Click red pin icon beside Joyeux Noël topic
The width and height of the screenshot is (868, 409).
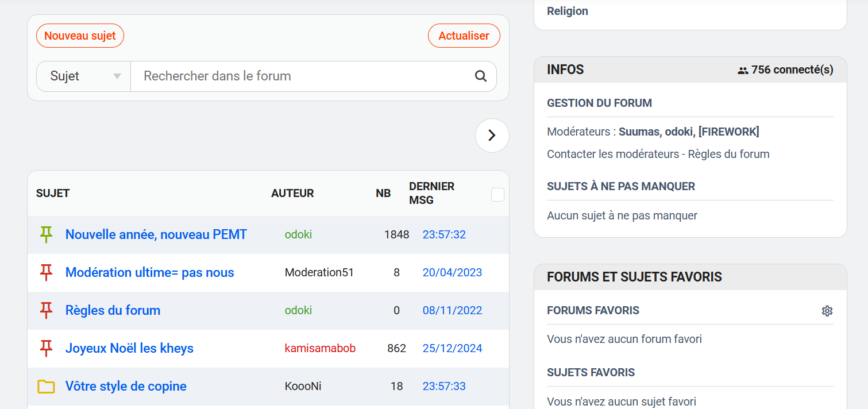tap(46, 348)
